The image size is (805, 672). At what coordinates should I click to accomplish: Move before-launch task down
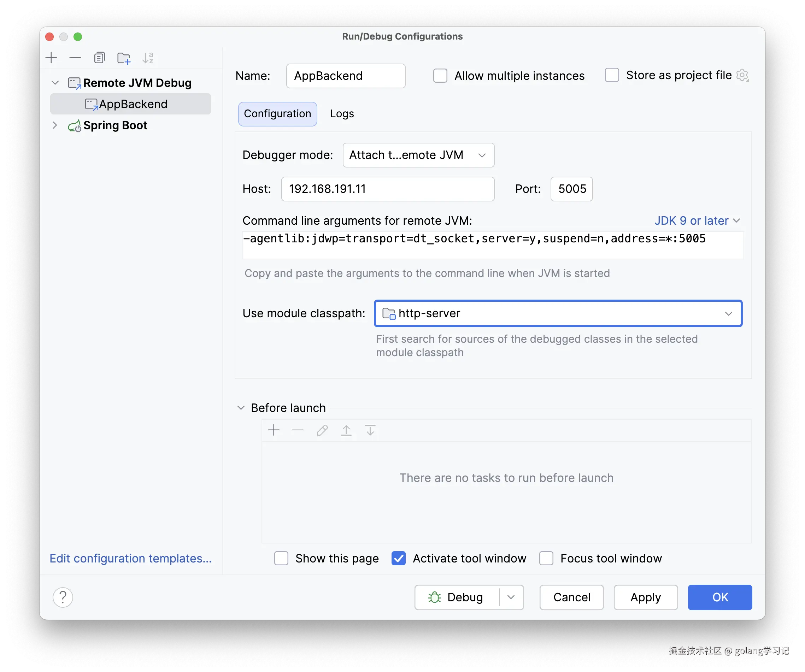click(370, 430)
